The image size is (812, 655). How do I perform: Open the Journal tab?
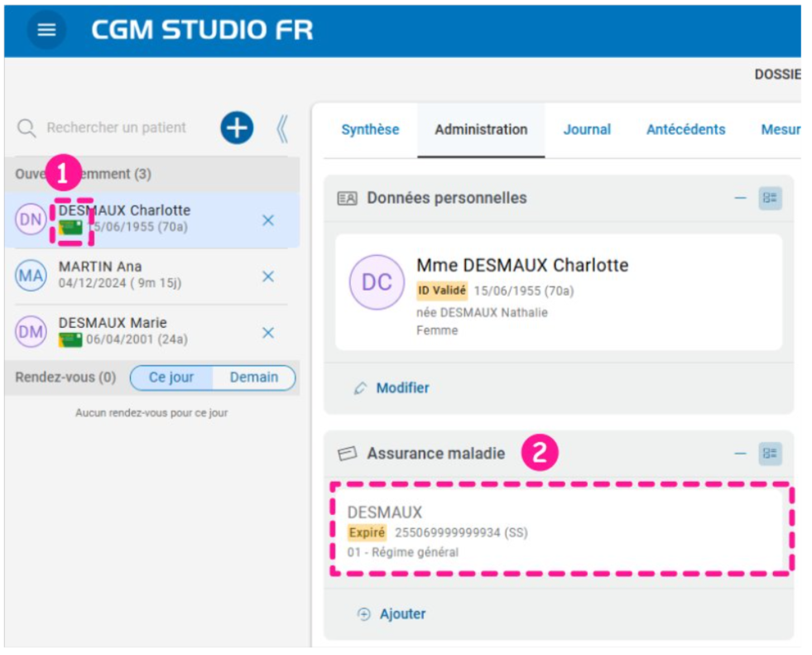(x=587, y=130)
